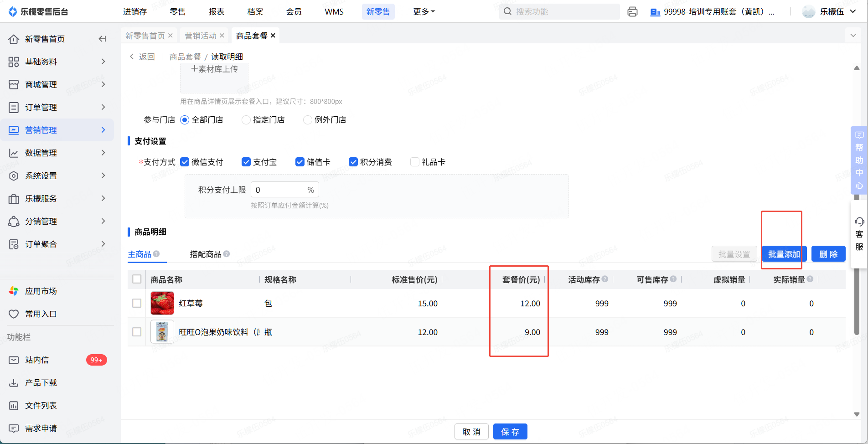Open 新零售首页 home icon in sidebar
The image size is (868, 444).
coord(14,39)
